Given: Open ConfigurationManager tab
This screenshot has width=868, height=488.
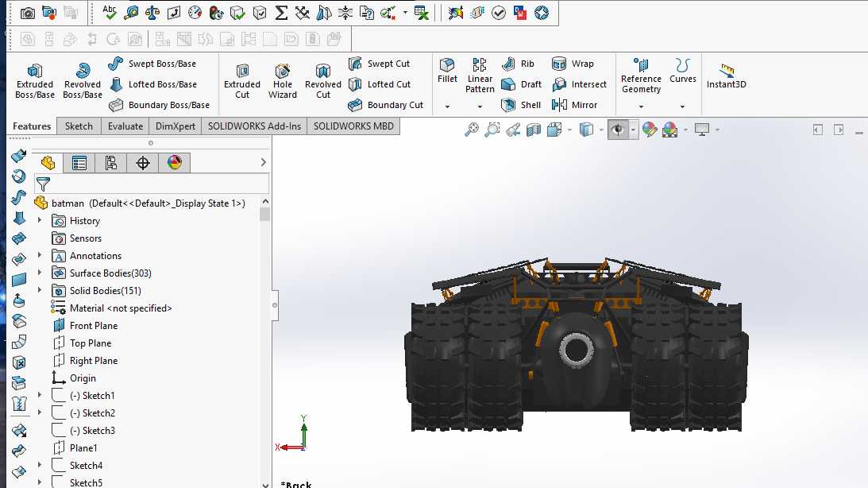Looking at the screenshot, I should pos(110,163).
